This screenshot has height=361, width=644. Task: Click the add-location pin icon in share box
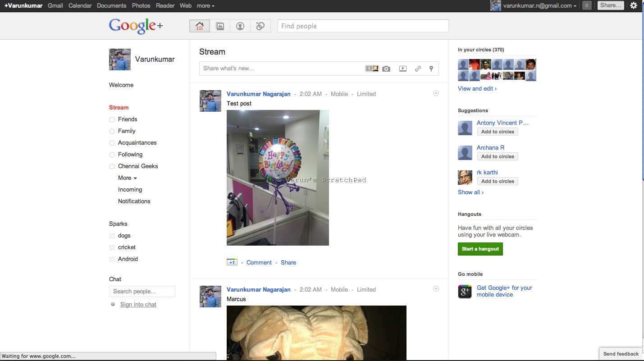(x=431, y=69)
